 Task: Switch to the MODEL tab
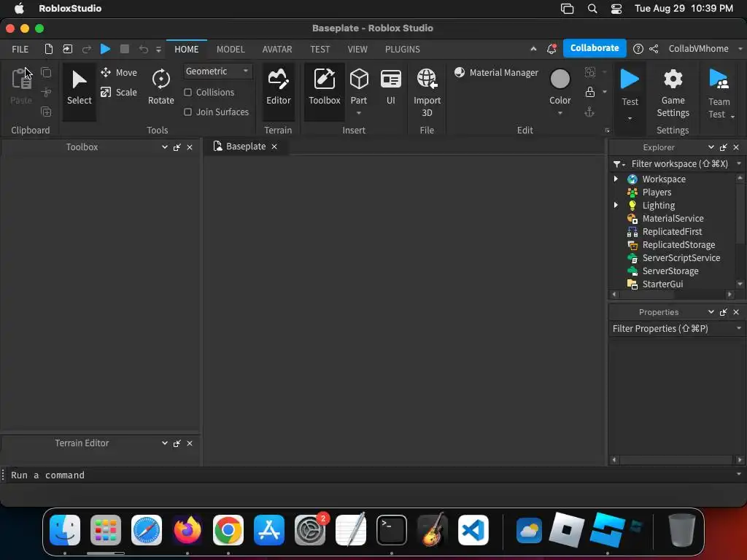231,49
